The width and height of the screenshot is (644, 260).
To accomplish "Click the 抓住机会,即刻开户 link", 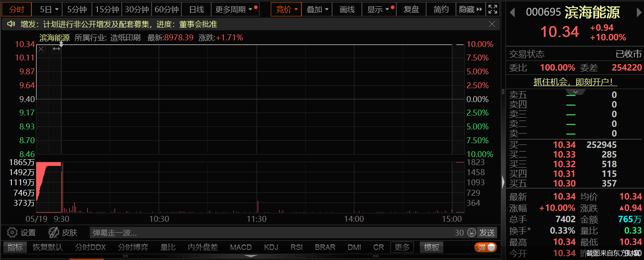I will coord(576,82).
